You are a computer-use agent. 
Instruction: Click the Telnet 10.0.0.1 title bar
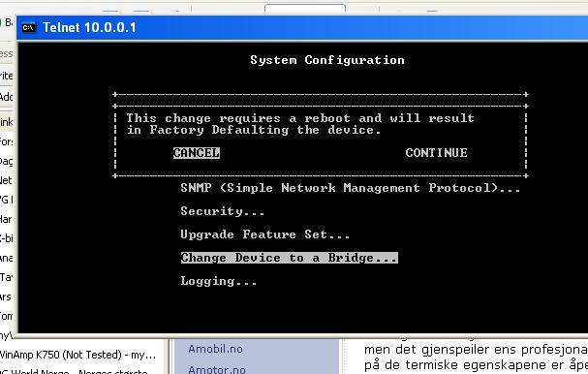click(x=302, y=28)
